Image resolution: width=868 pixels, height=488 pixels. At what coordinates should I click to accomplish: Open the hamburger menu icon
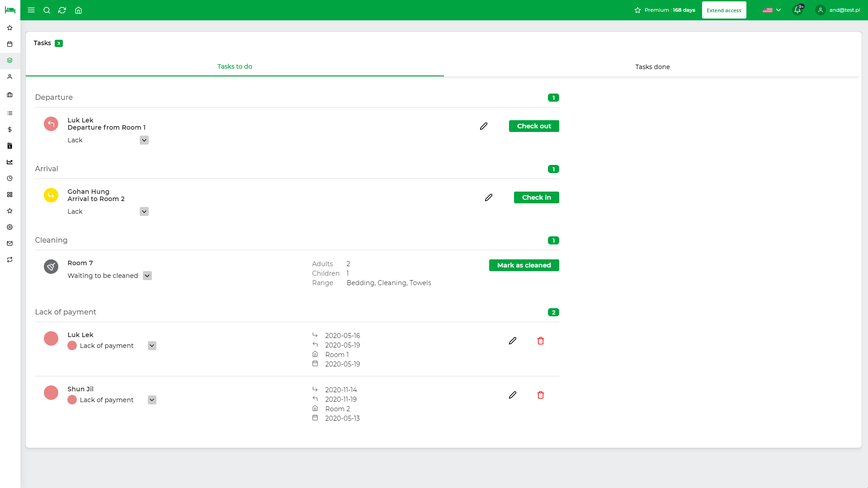pos(31,10)
